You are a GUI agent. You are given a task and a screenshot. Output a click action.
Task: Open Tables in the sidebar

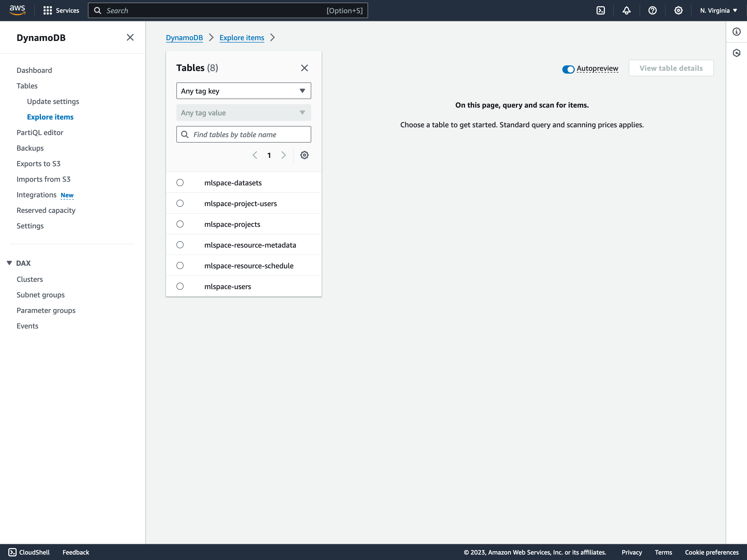(x=27, y=86)
